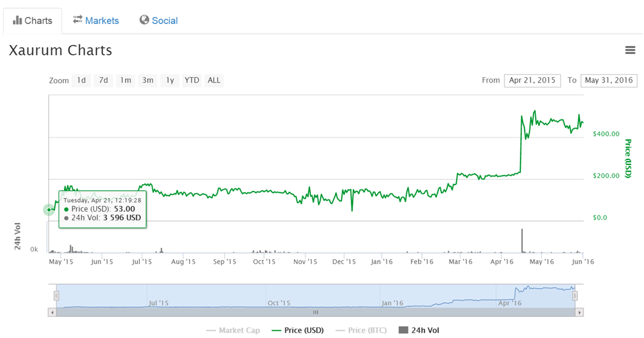Select the 3m zoom button

(148, 80)
